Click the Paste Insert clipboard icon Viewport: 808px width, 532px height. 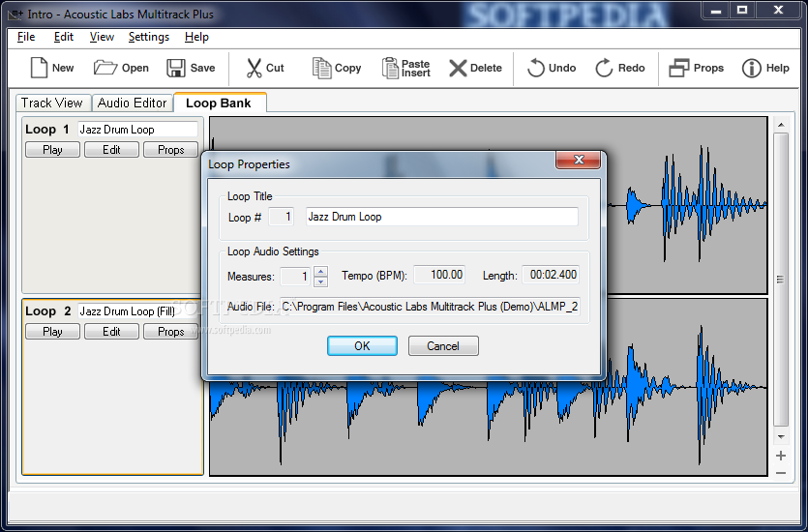click(x=390, y=68)
